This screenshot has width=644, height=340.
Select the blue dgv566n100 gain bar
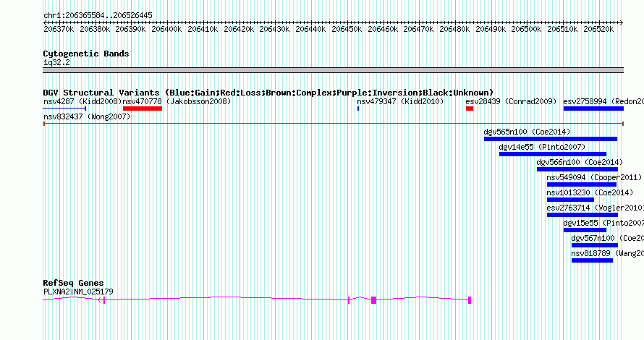click(577, 169)
